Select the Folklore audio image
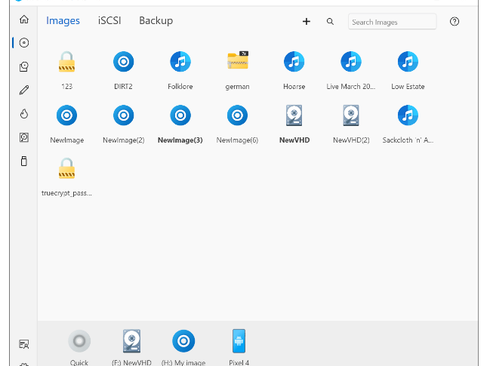490x366 pixels. click(180, 70)
